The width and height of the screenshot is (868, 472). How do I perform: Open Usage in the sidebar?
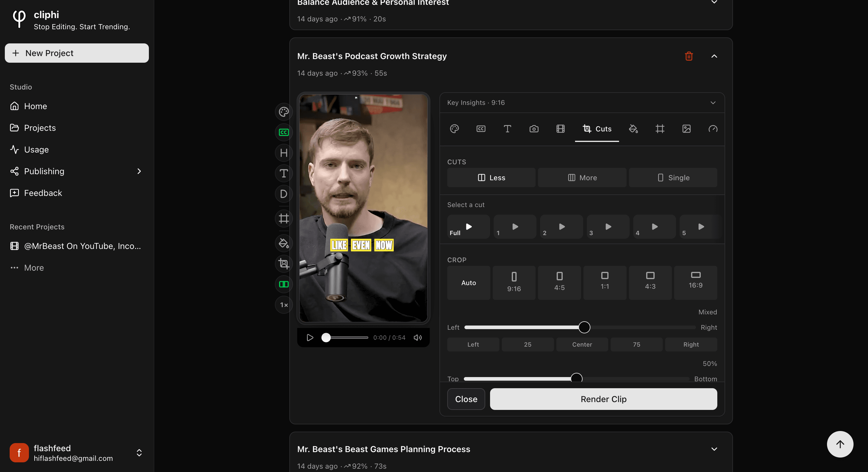[x=77, y=149]
